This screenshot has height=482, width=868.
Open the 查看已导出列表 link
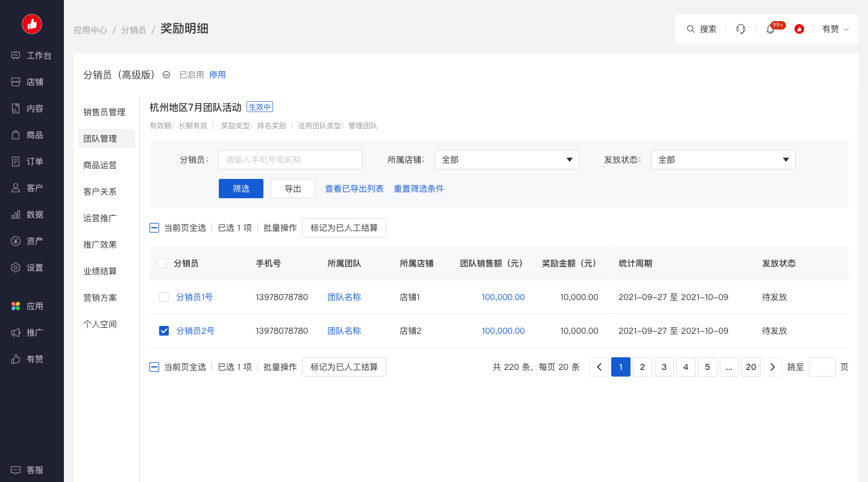click(354, 189)
